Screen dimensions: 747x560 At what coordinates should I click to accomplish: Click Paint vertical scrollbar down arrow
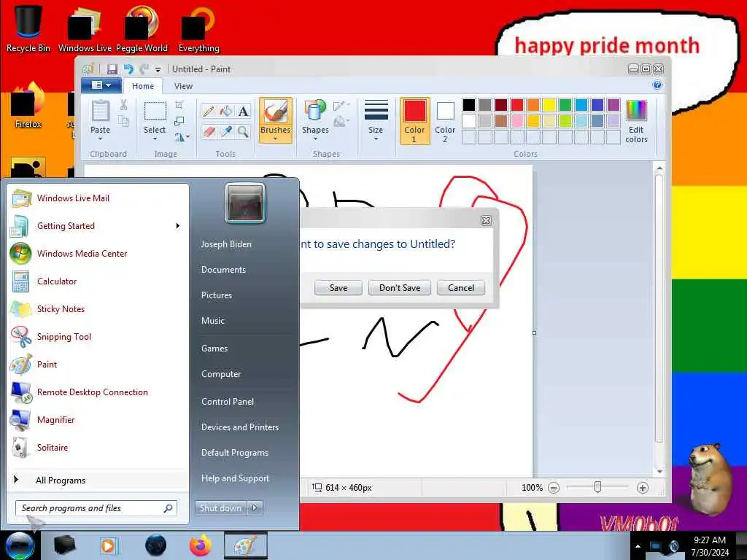pos(659,471)
